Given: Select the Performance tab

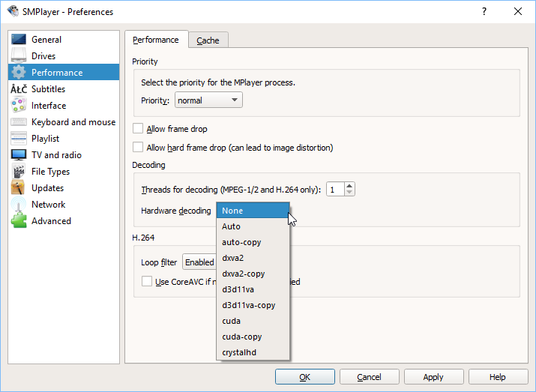Looking at the screenshot, I should [156, 40].
